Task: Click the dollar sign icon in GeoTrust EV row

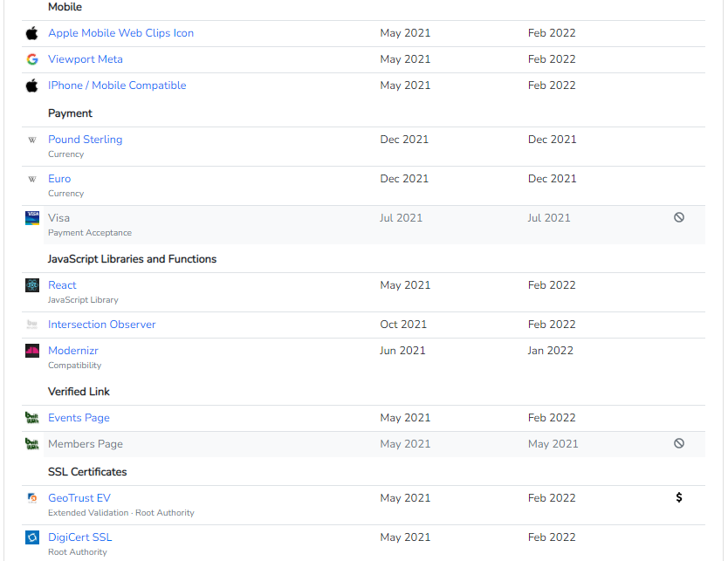Action: coord(679,498)
